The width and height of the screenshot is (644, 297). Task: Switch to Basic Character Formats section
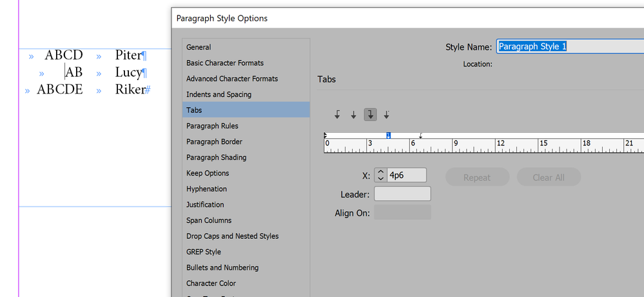coord(225,63)
